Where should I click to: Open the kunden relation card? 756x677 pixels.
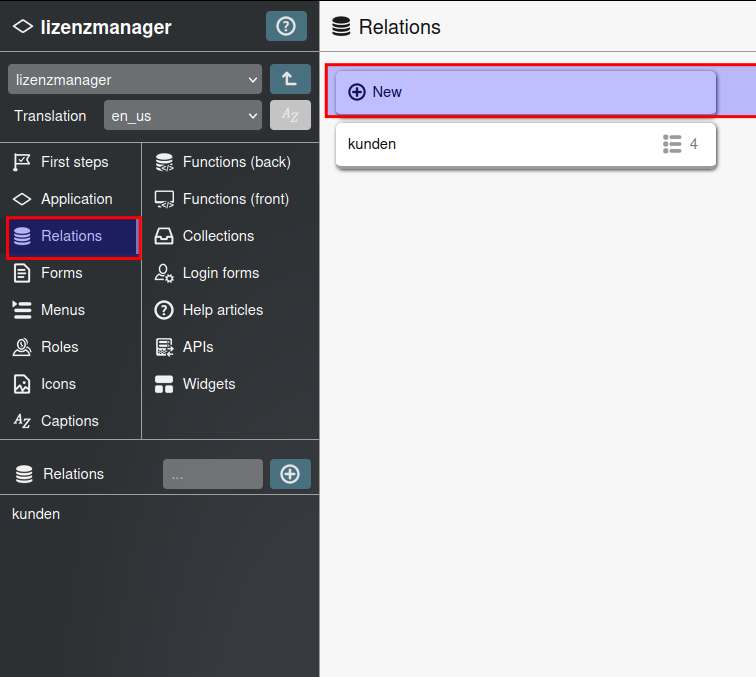500,144
